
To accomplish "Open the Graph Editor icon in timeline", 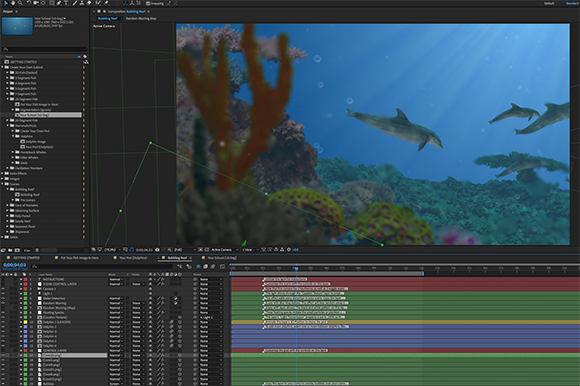I will tap(222, 266).
